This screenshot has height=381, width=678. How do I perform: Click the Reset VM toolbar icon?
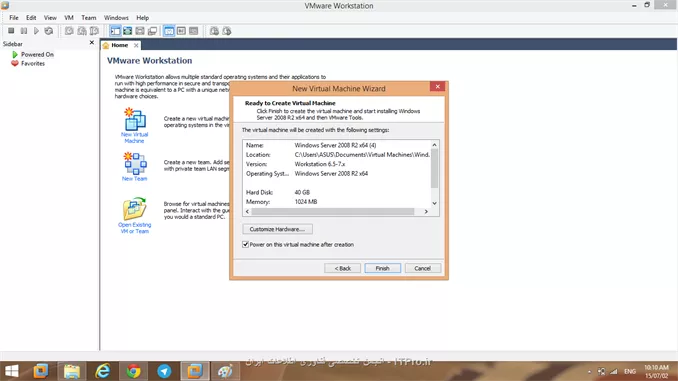[x=49, y=31]
